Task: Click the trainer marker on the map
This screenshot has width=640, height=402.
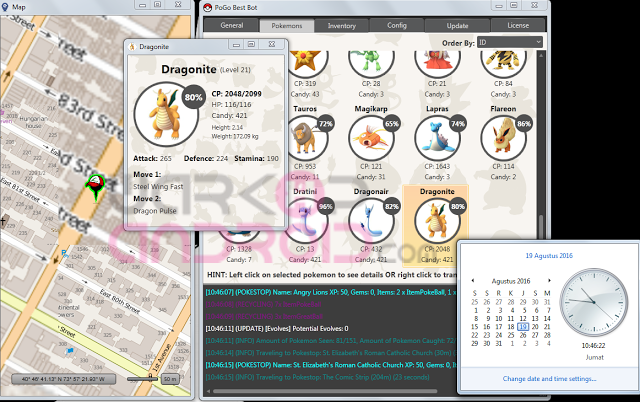Action: [x=96, y=186]
